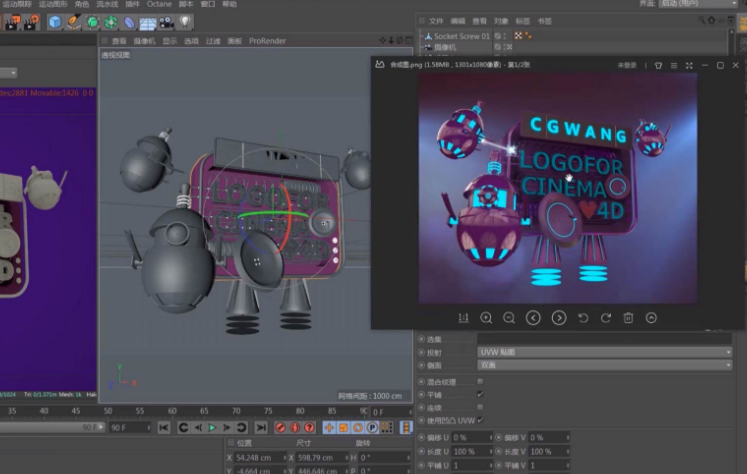Select the camera object icon in toolbar
The width and height of the screenshot is (747, 474).
point(165,22)
